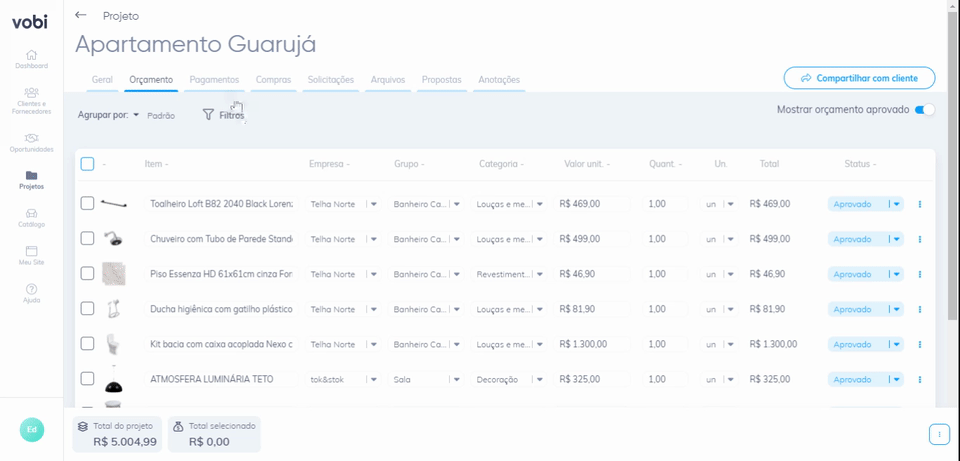Image resolution: width=960 pixels, height=461 pixels.
Task: Click the Ducha higiênica product thumbnail
Action: 112,309
